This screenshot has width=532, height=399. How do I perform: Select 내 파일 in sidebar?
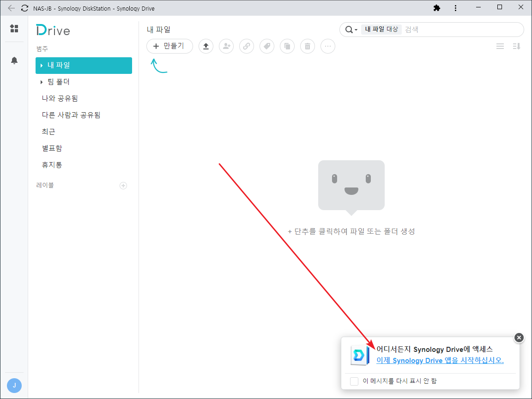coord(84,66)
